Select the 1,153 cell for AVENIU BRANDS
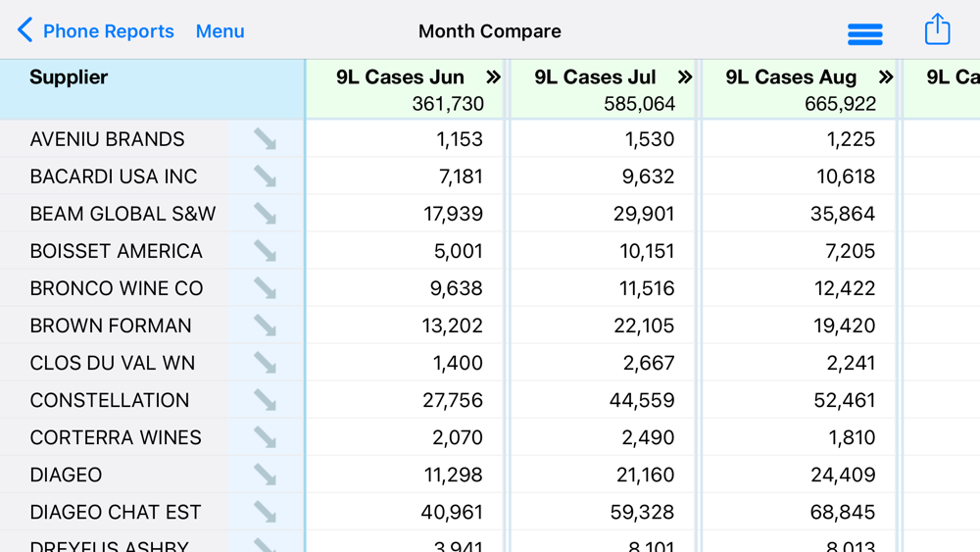Screen dimensions: 980x552 [x=460, y=139]
